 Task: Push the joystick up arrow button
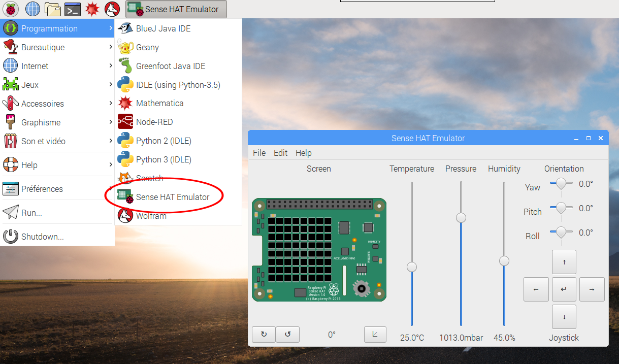(564, 262)
